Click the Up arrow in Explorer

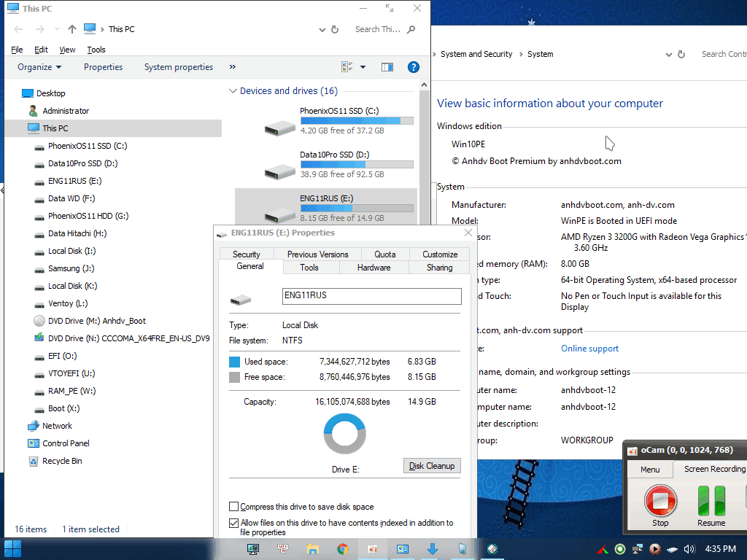point(72,29)
